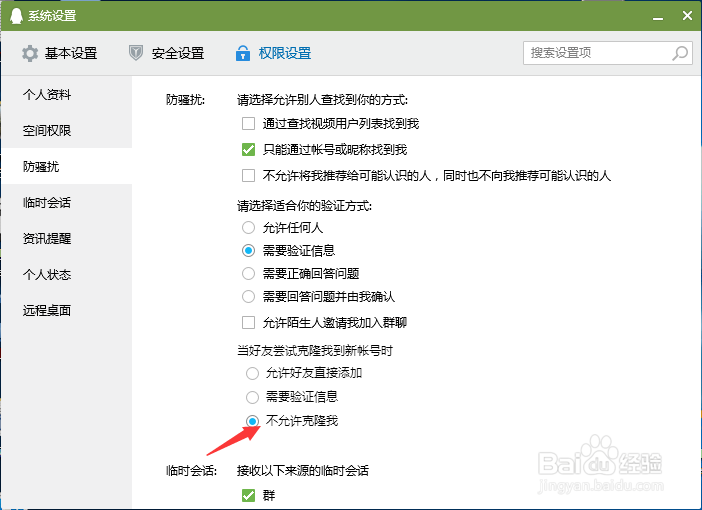Switch to the 安全设置 tab
This screenshot has width=702, height=510.
[x=167, y=53]
